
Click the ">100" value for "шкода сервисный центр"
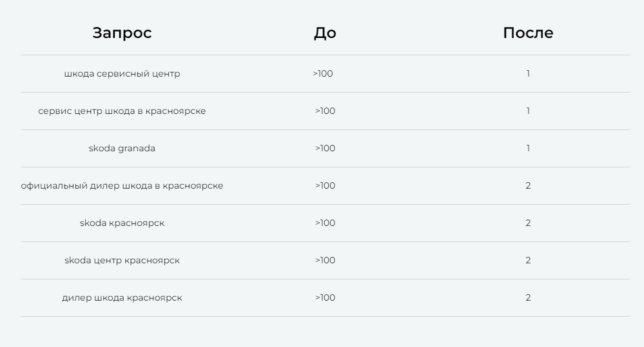(x=324, y=73)
